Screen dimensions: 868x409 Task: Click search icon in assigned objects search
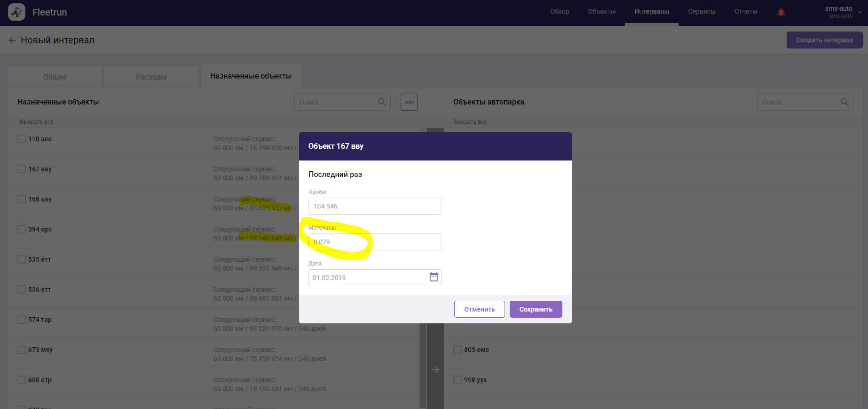coord(382,102)
